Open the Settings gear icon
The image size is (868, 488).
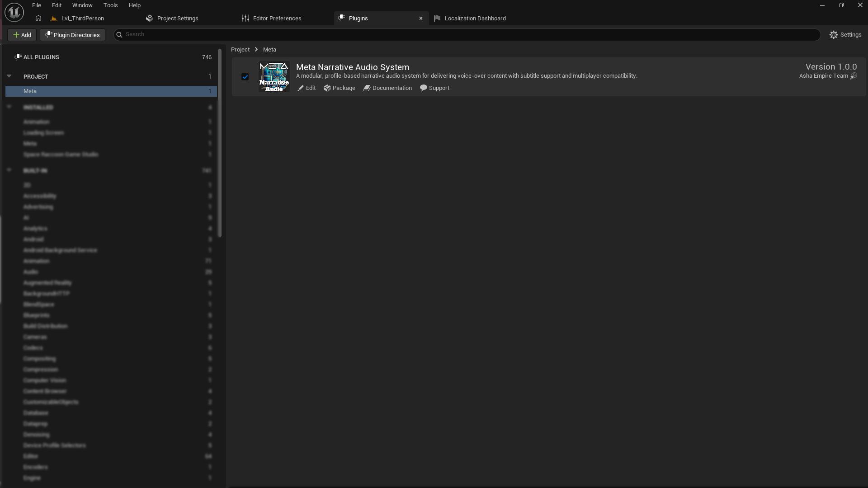[834, 34]
